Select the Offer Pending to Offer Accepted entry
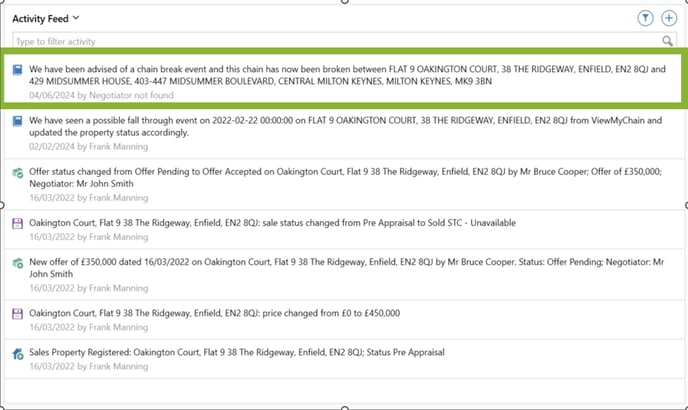The width and height of the screenshot is (688, 410). click(x=345, y=177)
